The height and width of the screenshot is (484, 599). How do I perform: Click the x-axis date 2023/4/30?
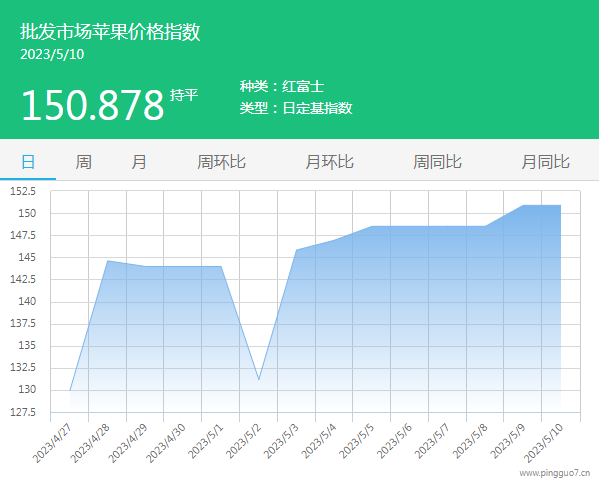coord(165,443)
